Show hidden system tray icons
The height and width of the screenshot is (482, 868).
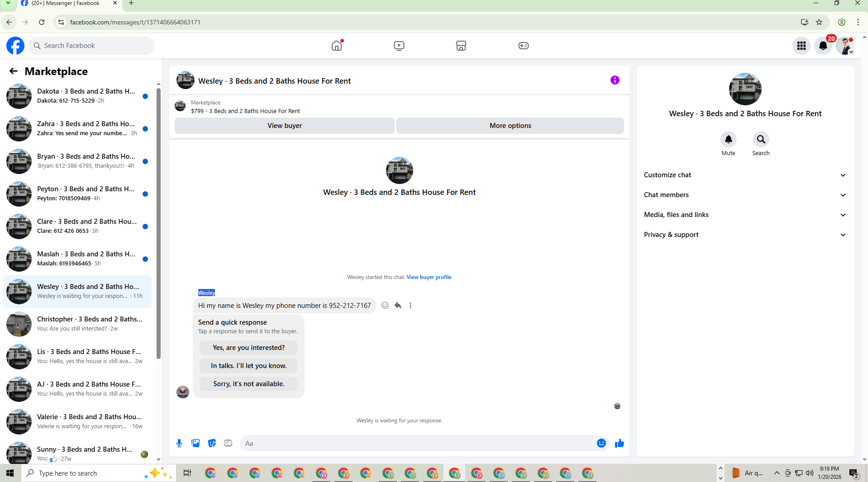[x=777, y=473]
